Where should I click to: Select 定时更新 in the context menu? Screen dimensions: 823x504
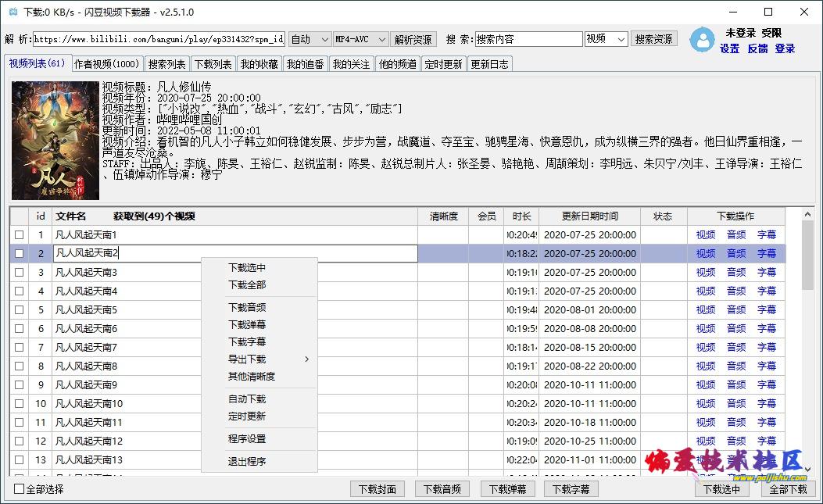[x=247, y=416]
